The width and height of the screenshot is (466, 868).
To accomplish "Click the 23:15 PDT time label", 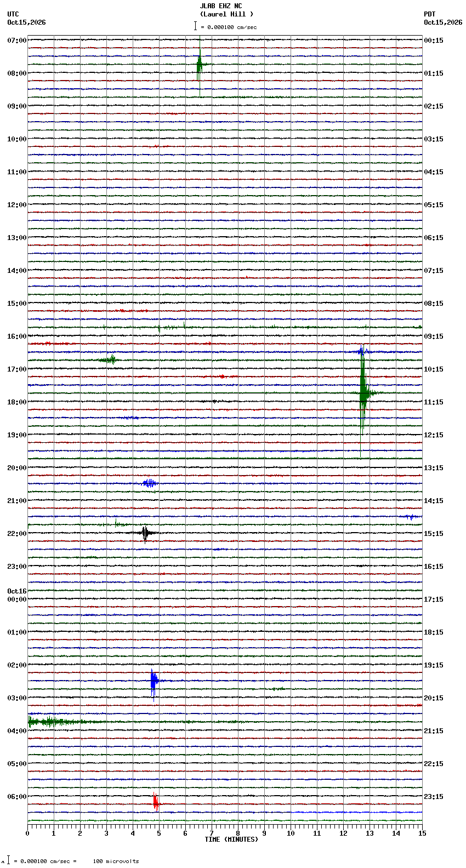I will [x=434, y=797].
